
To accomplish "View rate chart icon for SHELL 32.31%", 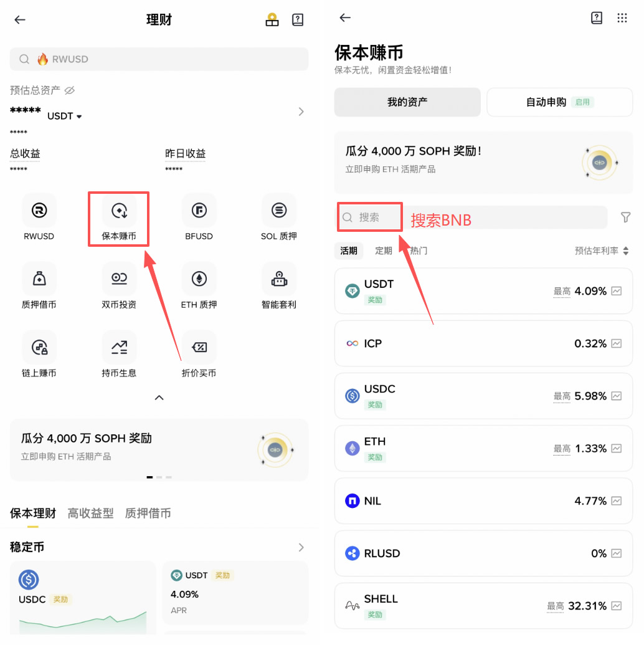I will [617, 606].
